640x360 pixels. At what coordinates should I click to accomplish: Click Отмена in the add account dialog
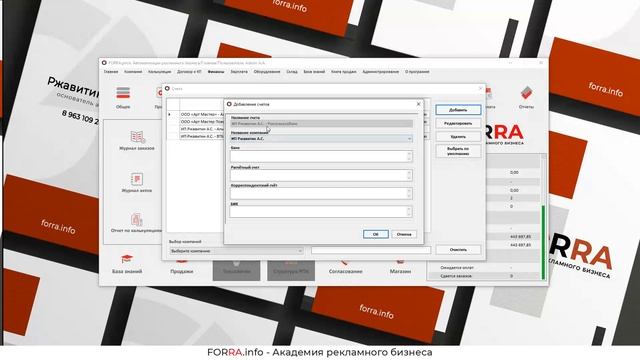pos(404,234)
